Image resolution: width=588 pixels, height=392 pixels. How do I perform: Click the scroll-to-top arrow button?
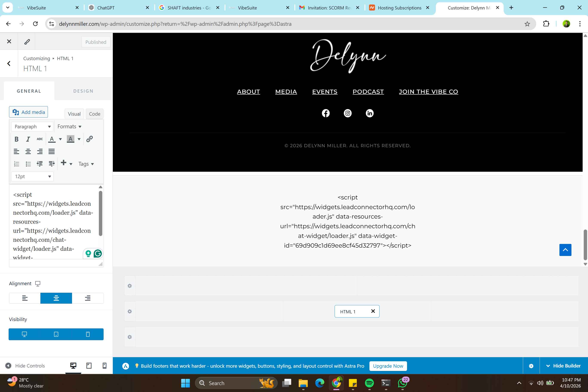[565, 250]
